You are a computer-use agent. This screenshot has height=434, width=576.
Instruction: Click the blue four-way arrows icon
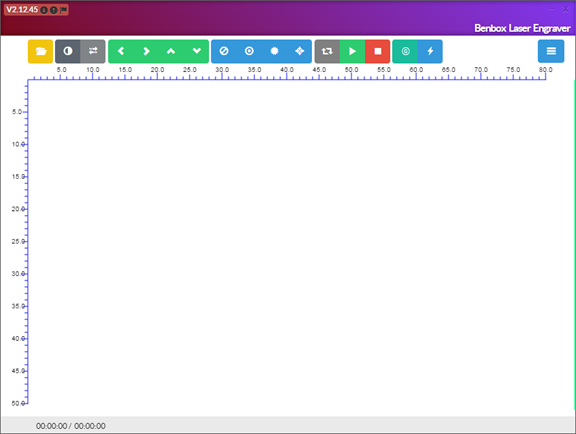299,51
